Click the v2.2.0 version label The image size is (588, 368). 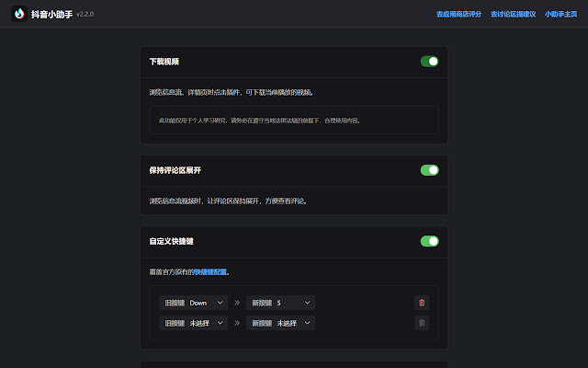pos(85,15)
